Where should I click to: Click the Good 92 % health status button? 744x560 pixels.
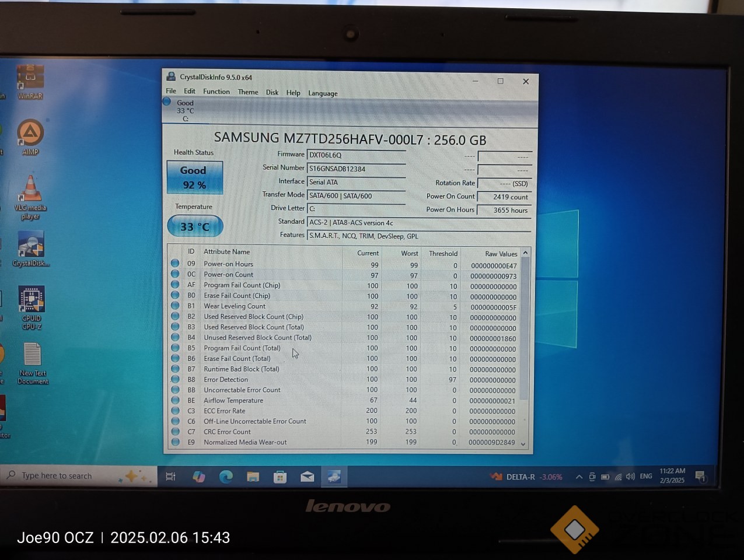tap(195, 177)
